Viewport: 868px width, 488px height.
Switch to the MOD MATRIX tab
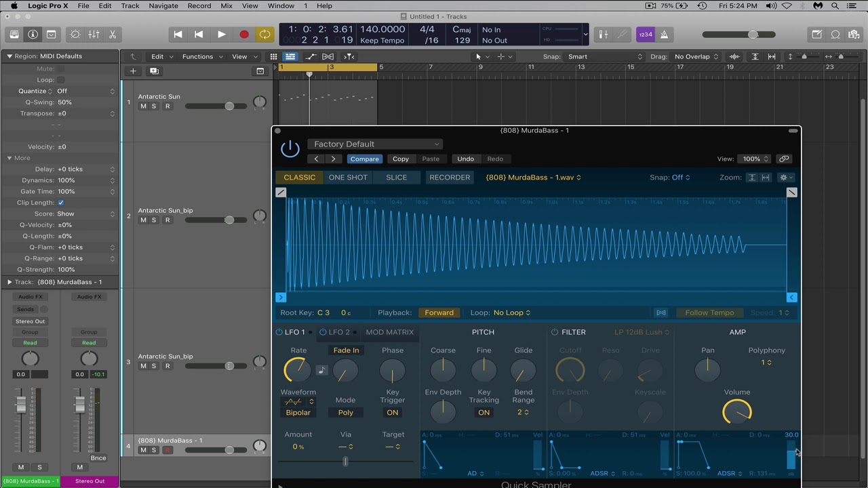click(389, 332)
